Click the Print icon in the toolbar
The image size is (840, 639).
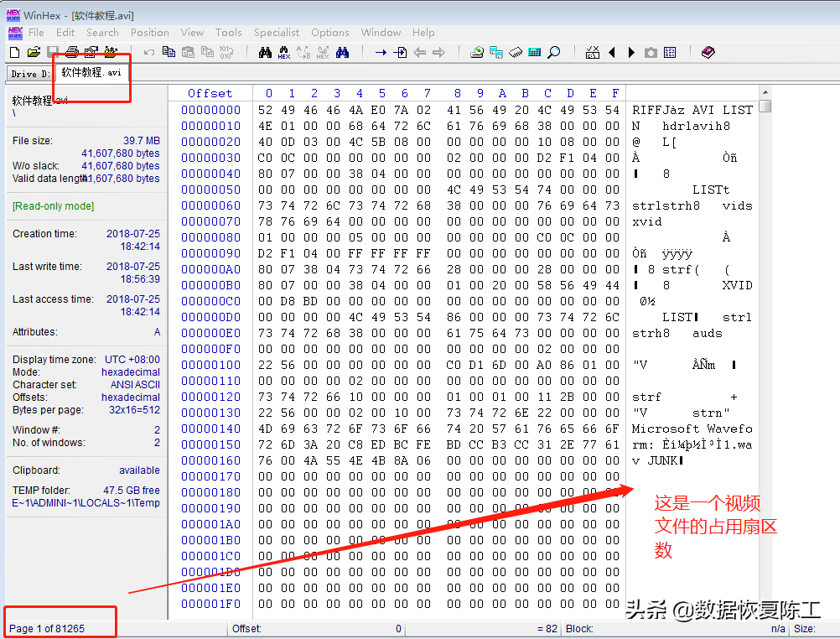click(x=72, y=52)
